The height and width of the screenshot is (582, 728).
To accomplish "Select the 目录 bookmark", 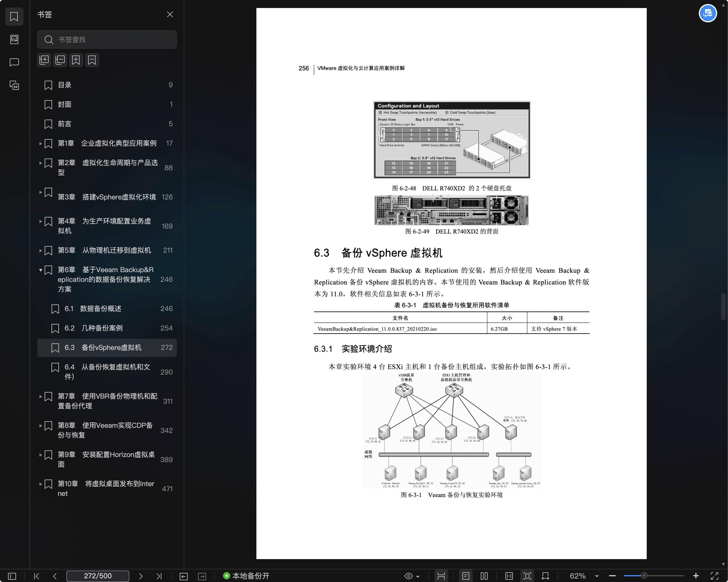I will (107, 85).
